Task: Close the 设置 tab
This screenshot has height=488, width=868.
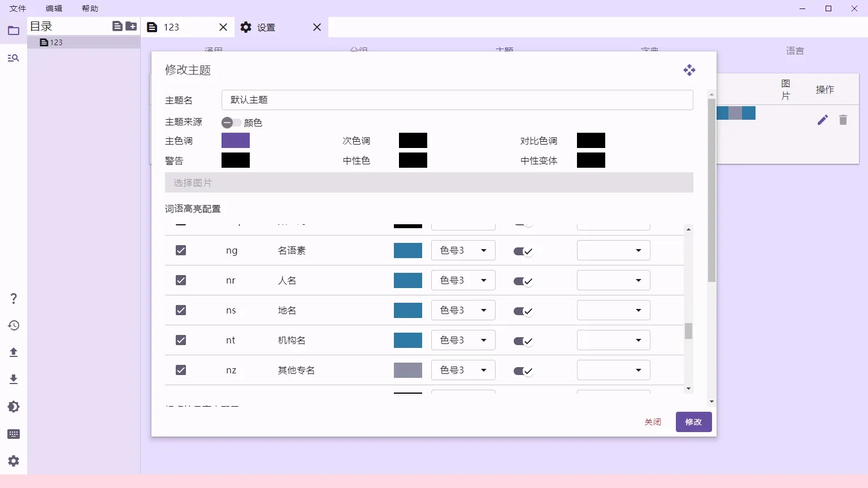Action: pyautogui.click(x=317, y=27)
